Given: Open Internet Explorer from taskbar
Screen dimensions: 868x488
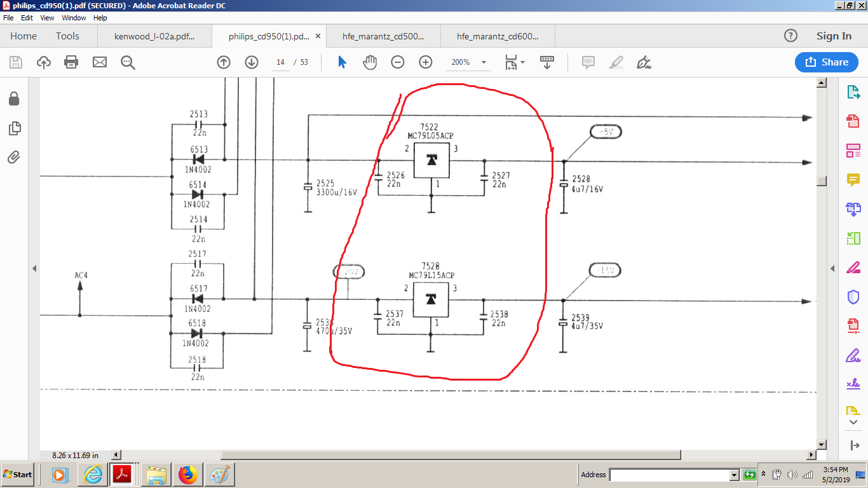Looking at the screenshot, I should pos(93,475).
